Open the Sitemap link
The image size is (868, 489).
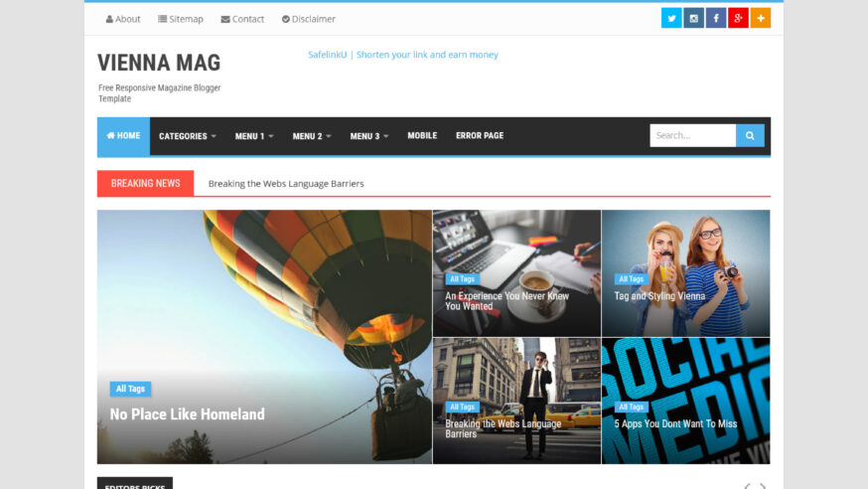pos(181,19)
